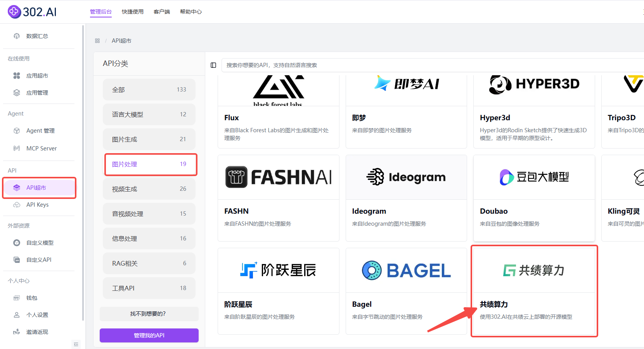Screen dimensions: 644x349
Task: Click the 个人设置 user icon
Action: click(17, 315)
